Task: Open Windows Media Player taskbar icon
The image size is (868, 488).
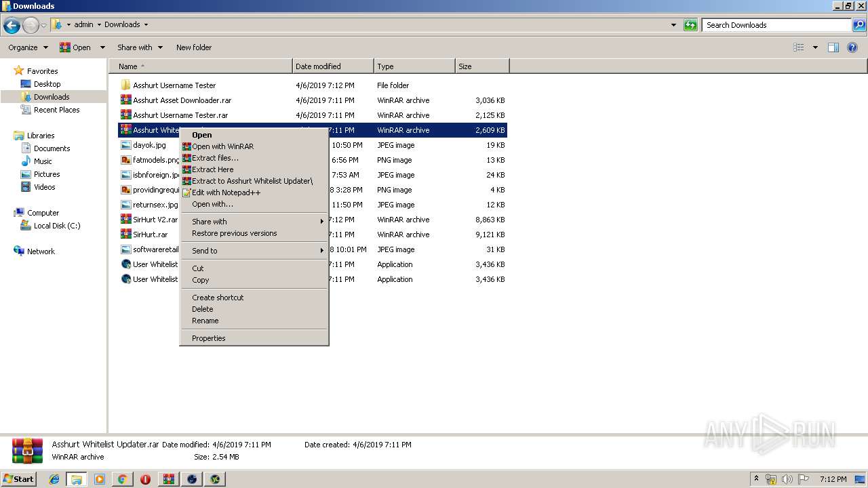Action: pos(100,479)
